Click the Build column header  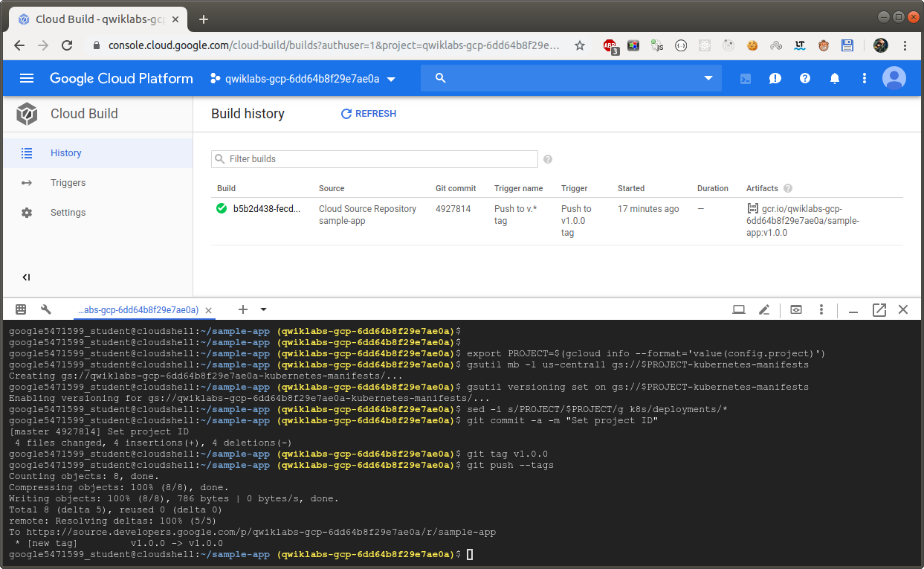(x=226, y=188)
